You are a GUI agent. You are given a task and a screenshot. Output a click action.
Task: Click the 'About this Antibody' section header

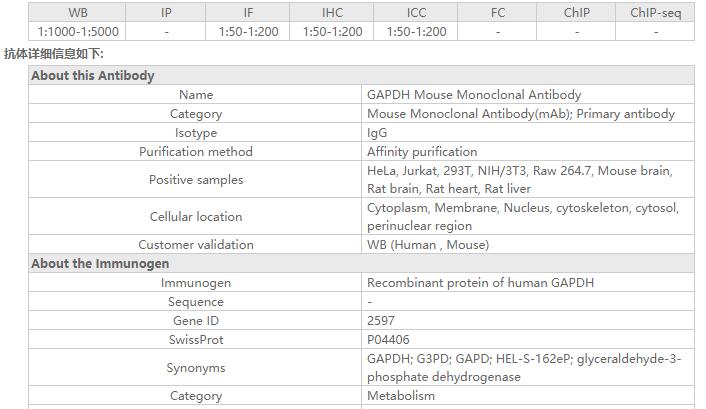[x=93, y=75]
